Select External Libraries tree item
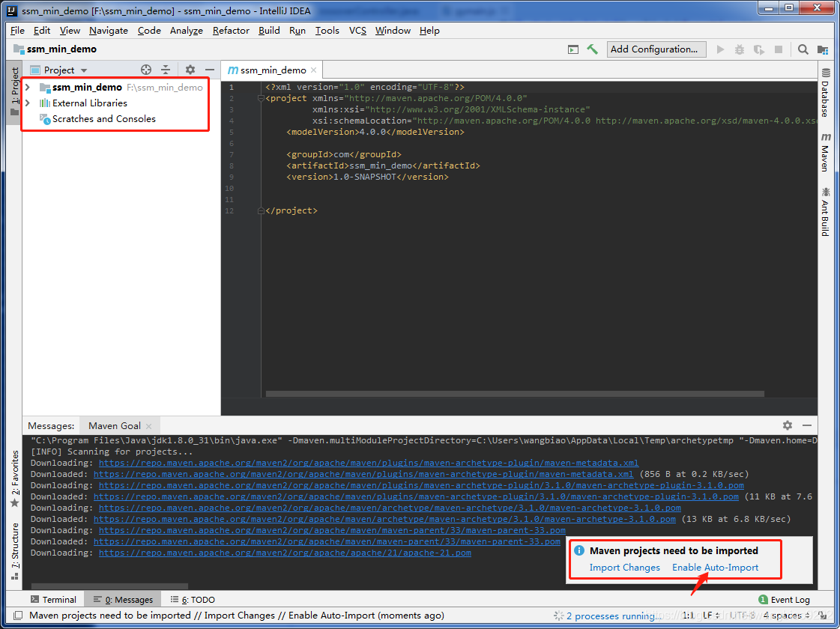Viewport: 840px width, 629px height. click(83, 103)
